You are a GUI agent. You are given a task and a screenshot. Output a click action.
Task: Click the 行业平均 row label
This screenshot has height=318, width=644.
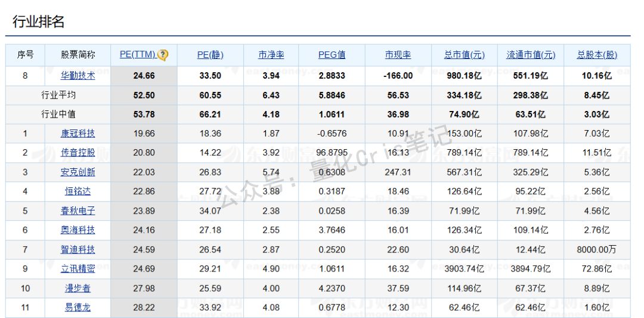point(58,95)
